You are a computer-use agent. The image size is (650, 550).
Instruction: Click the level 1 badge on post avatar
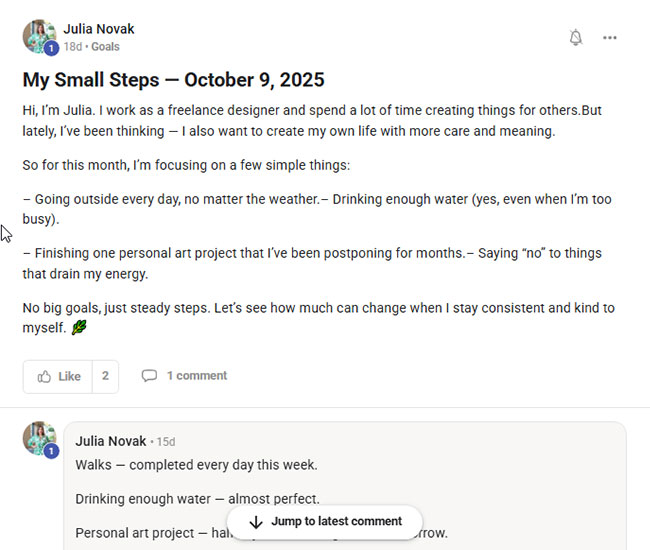[x=51, y=48]
